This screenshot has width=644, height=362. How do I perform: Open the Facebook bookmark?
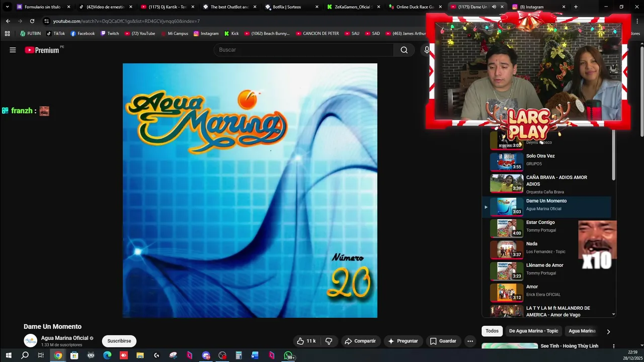point(83,34)
